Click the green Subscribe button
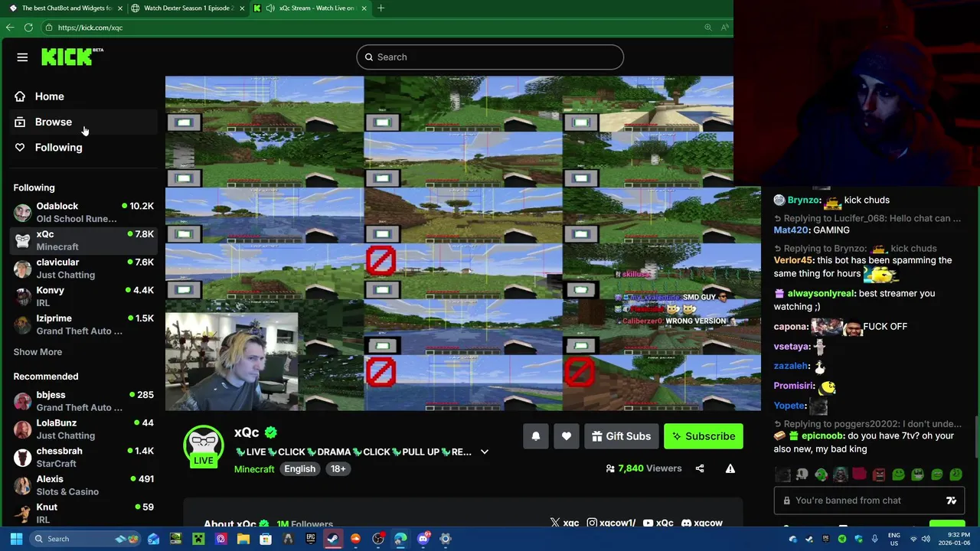This screenshot has height=551, width=980. [703, 436]
